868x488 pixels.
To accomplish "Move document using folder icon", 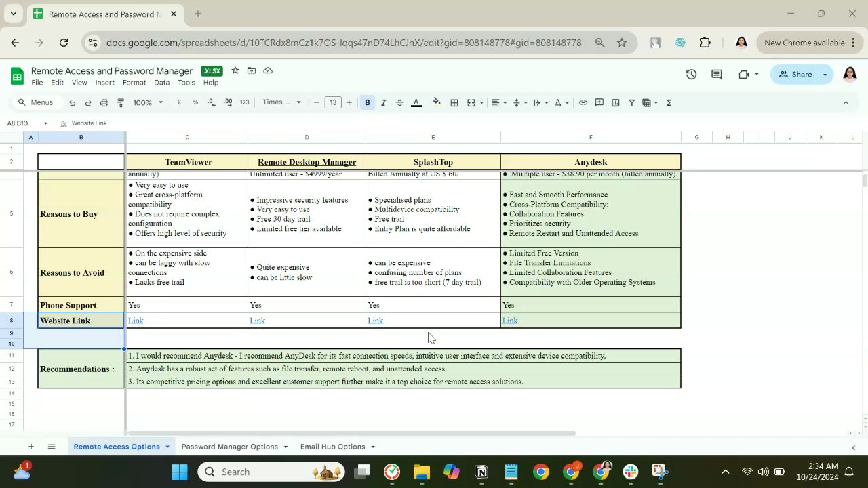I will [252, 70].
